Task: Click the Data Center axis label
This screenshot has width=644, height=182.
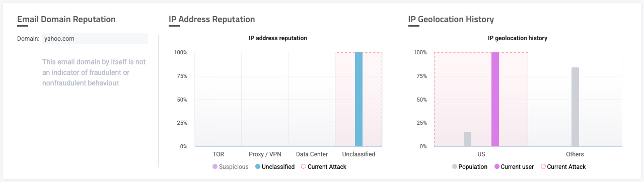Action: click(312, 154)
